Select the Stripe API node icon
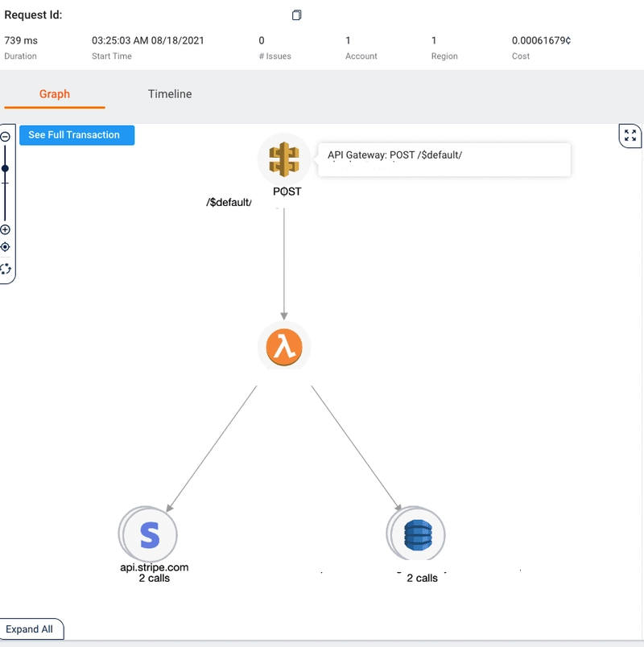This screenshot has height=647, width=644. [150, 534]
